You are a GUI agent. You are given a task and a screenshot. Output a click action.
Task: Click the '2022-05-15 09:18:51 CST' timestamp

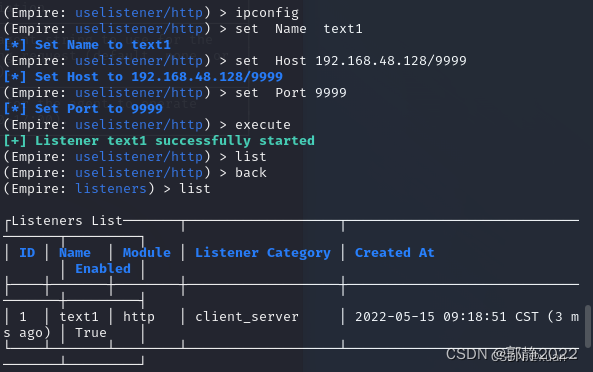coord(447,317)
